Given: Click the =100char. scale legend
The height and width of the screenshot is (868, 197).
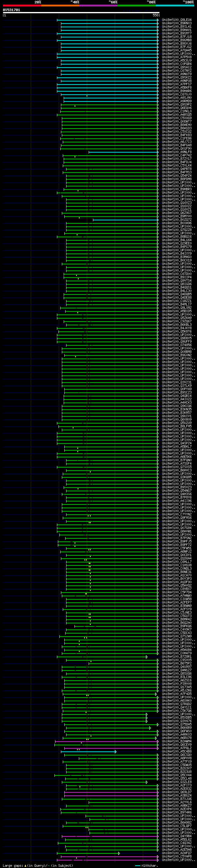Looking at the screenshot, I should pos(147,865).
